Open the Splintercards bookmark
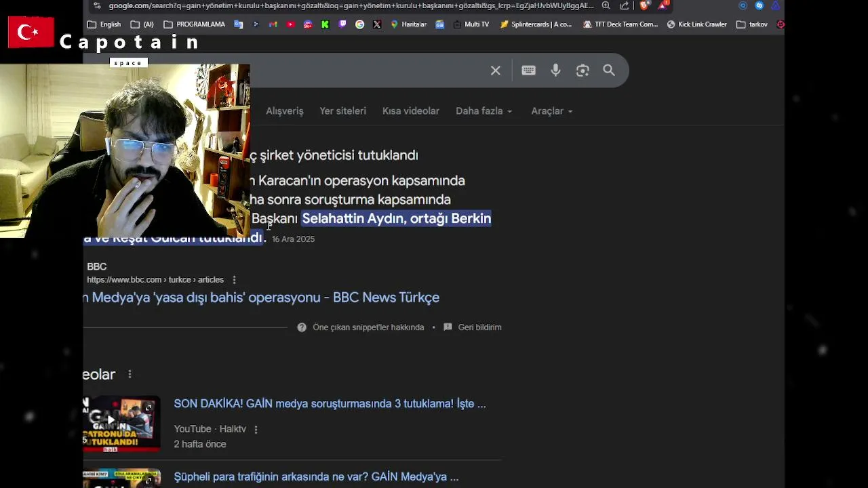This screenshot has height=488, width=868. (x=536, y=24)
